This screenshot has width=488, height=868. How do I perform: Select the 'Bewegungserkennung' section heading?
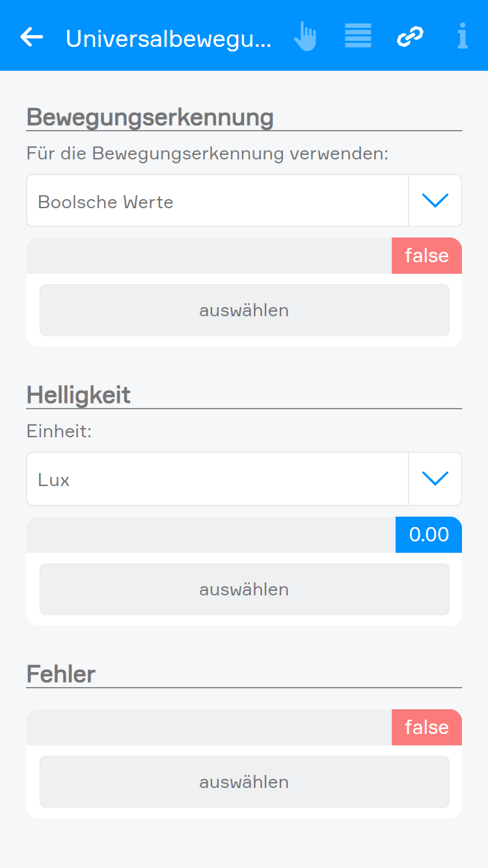click(x=150, y=118)
